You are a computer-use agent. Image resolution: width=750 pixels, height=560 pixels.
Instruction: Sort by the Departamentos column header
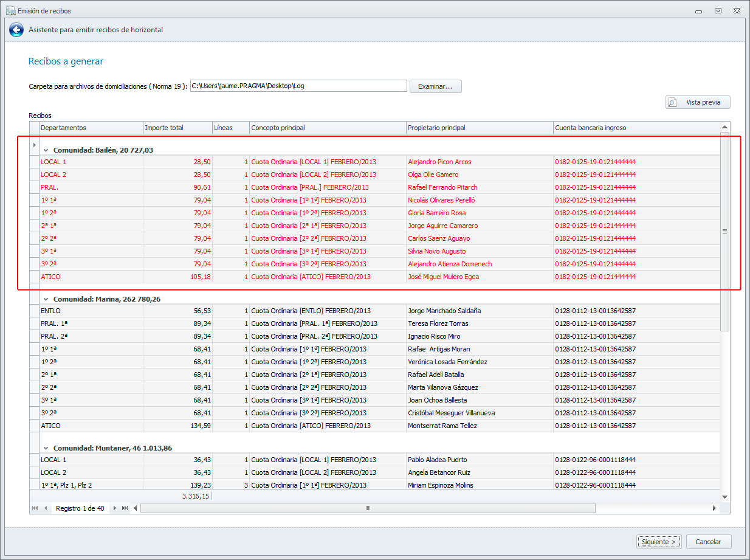tap(91, 128)
